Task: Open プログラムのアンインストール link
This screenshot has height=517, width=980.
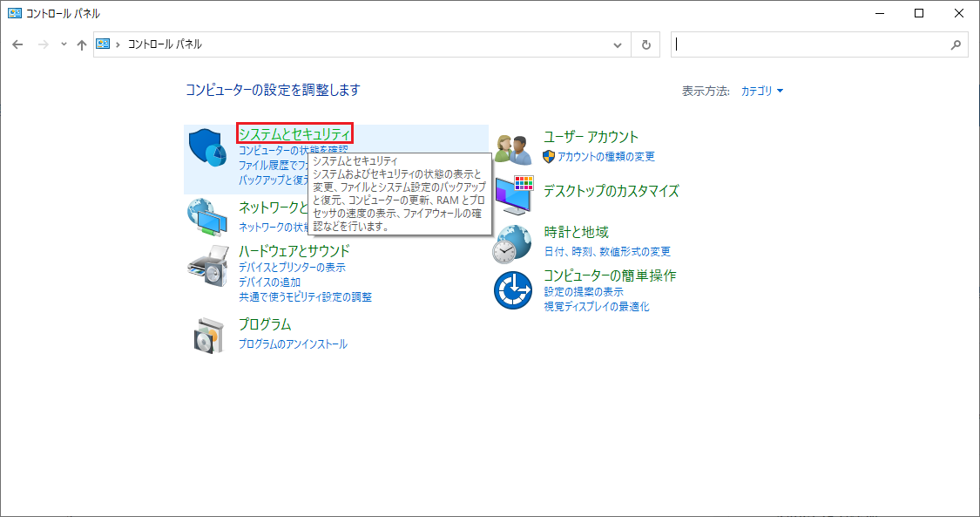Action: click(293, 344)
